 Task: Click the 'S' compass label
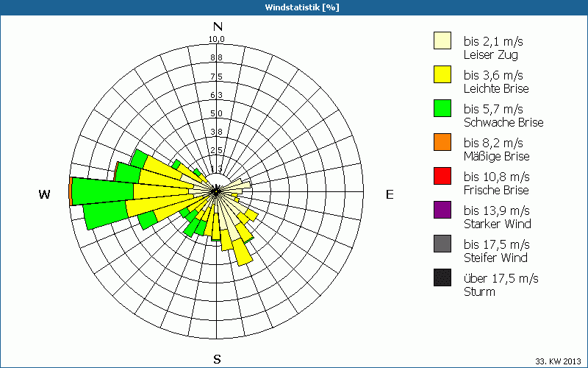[x=217, y=359]
